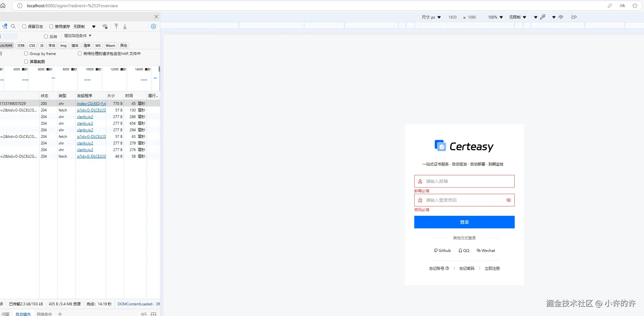
Task: Select the JS filter tab
Action: click(x=42, y=46)
